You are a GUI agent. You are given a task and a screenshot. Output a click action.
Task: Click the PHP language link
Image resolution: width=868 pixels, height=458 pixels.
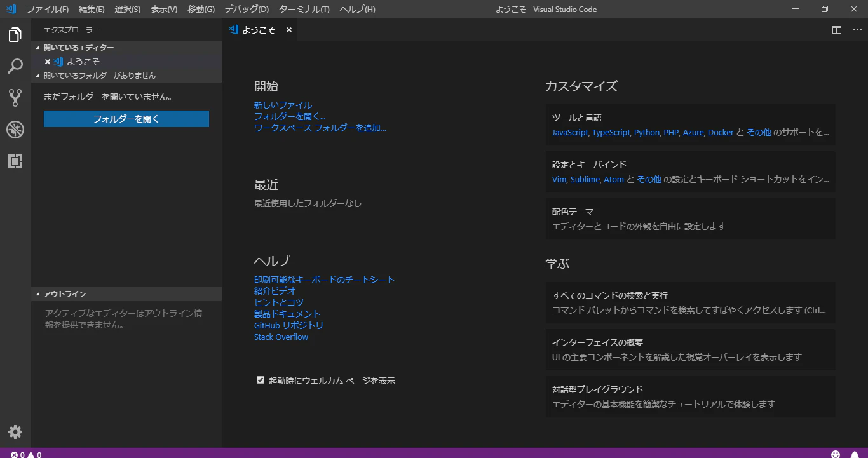point(671,133)
